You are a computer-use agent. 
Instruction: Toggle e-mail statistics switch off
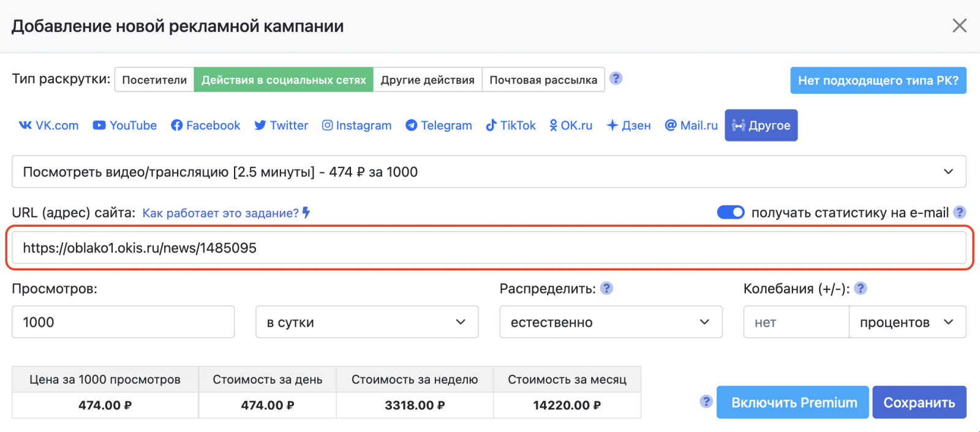click(730, 212)
